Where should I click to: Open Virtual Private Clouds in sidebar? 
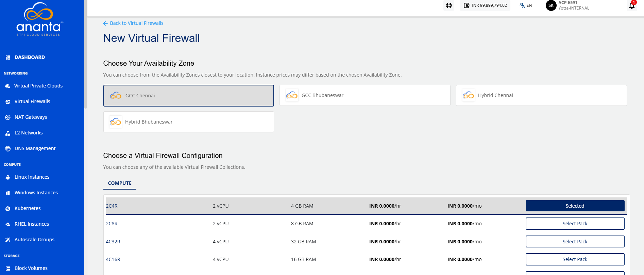[38, 86]
